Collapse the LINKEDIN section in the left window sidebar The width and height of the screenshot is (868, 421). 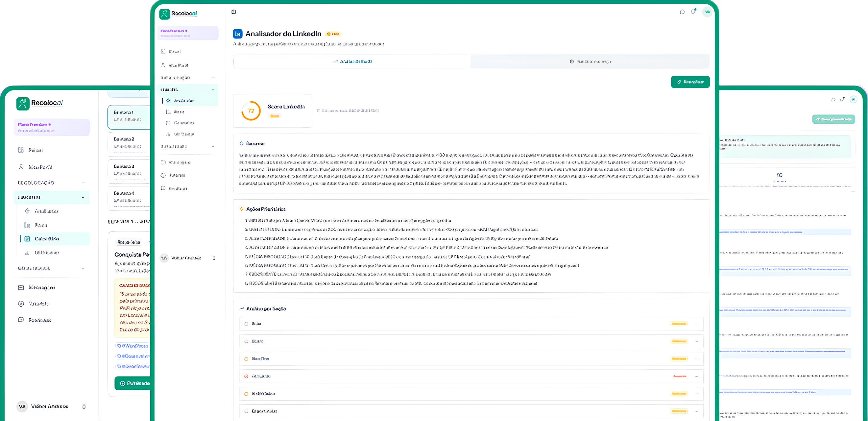pos(52,198)
